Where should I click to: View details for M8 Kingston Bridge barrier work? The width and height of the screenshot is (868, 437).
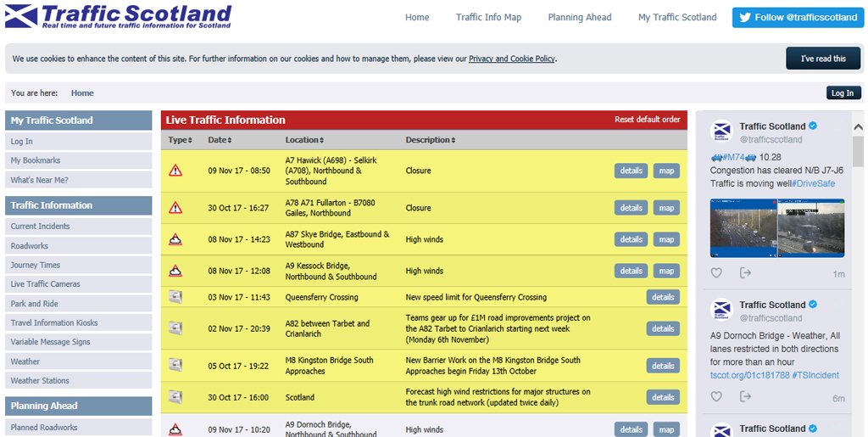pyautogui.click(x=663, y=366)
